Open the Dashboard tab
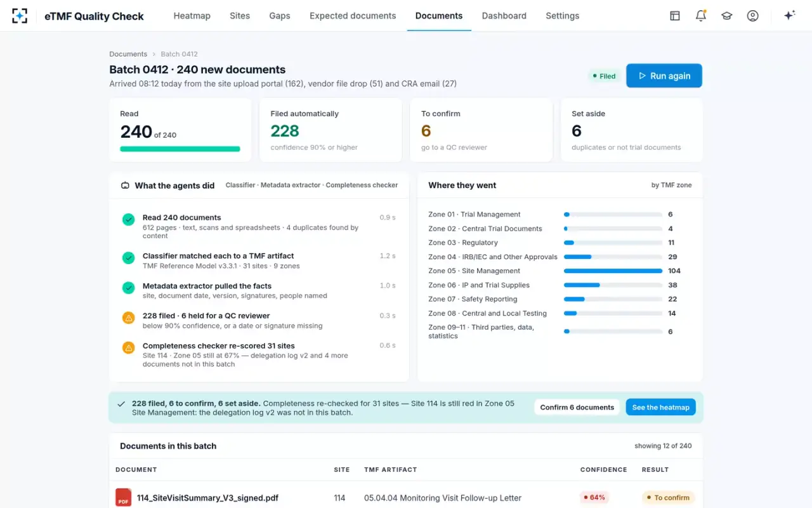812x508 pixels. tap(504, 16)
